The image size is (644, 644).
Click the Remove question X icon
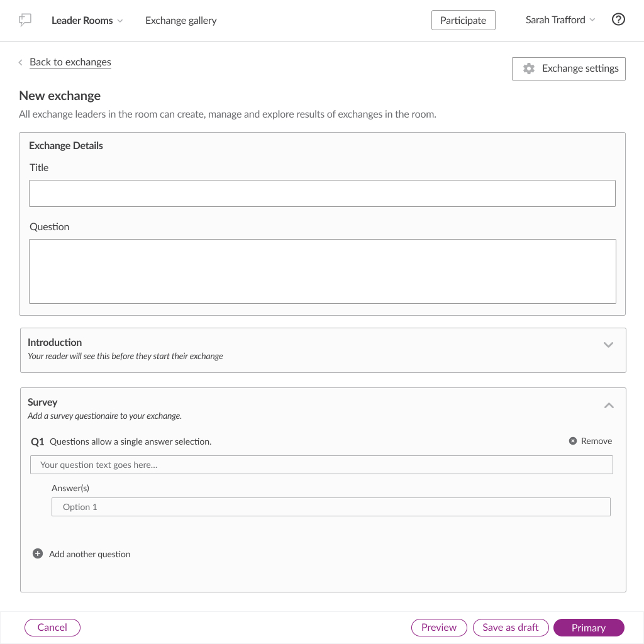tap(573, 441)
